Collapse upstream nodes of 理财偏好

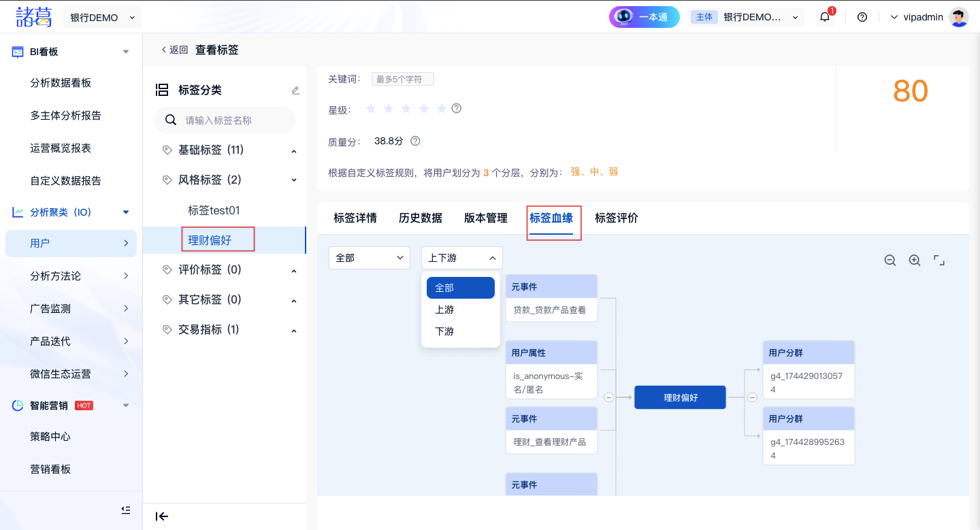pos(609,397)
